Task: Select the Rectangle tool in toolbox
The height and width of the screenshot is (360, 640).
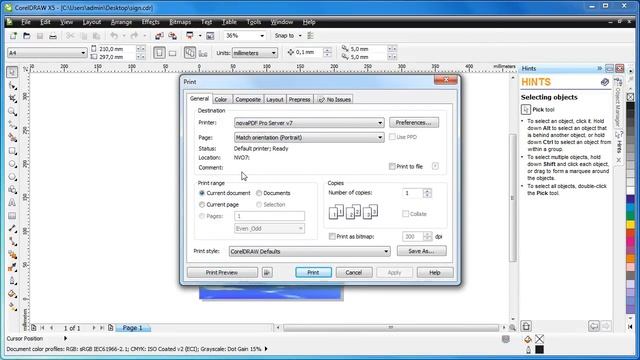Action: coord(12,151)
